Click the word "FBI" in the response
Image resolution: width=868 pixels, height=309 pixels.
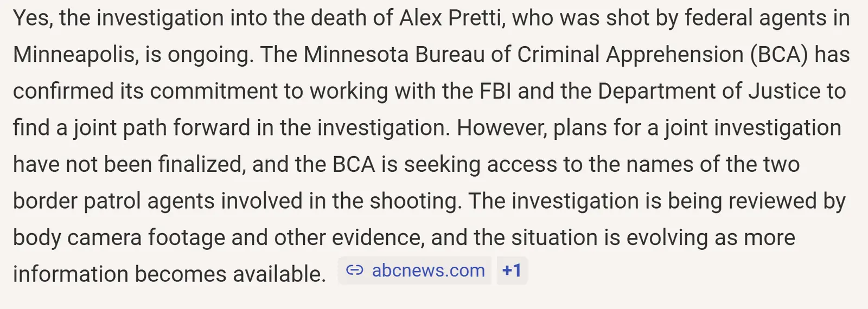coord(495,91)
